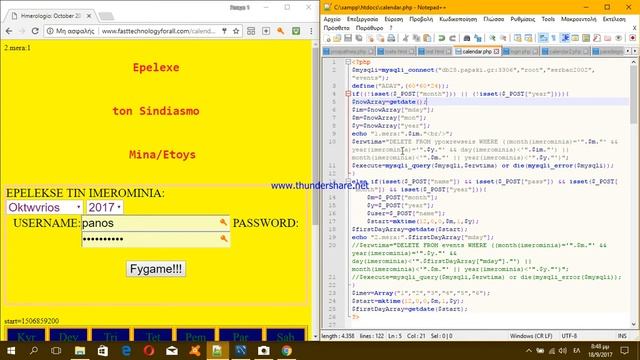640x360 pixels.
Task: Open the Μακροεντολή menu
Action: tap(578, 19)
